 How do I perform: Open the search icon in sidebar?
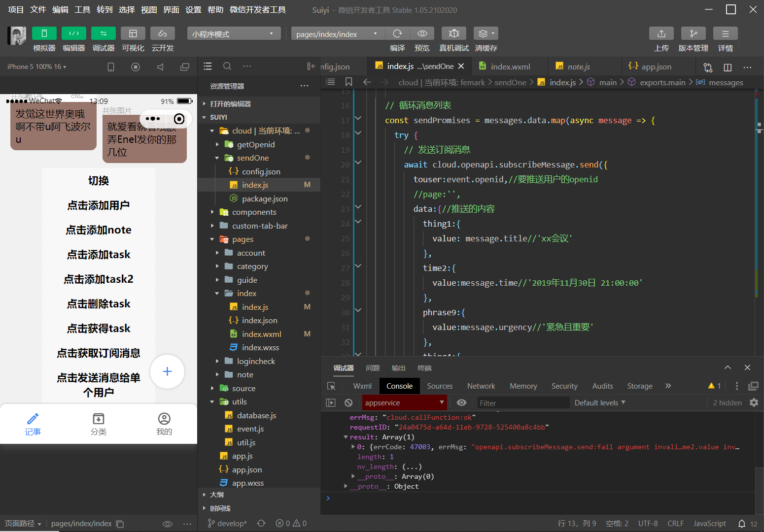(227, 66)
